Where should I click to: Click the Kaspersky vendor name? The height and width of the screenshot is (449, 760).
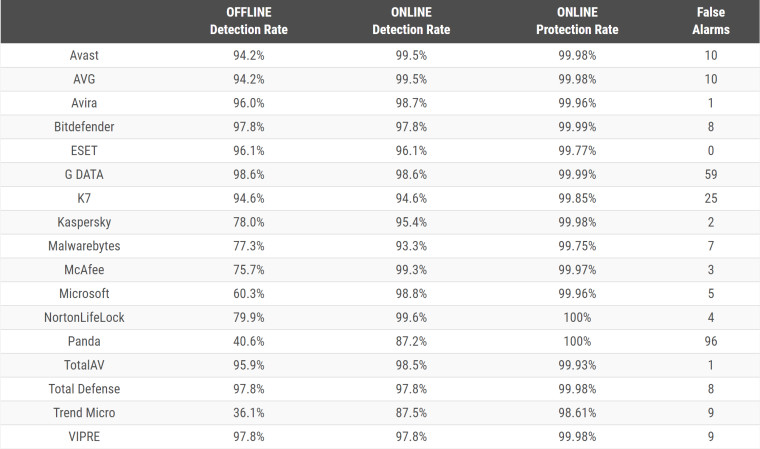point(84,222)
